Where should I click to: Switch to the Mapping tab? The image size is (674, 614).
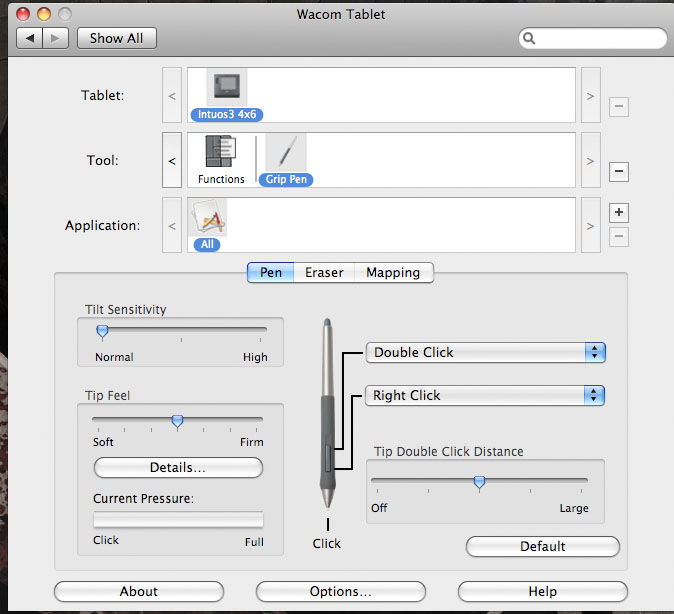click(x=393, y=273)
